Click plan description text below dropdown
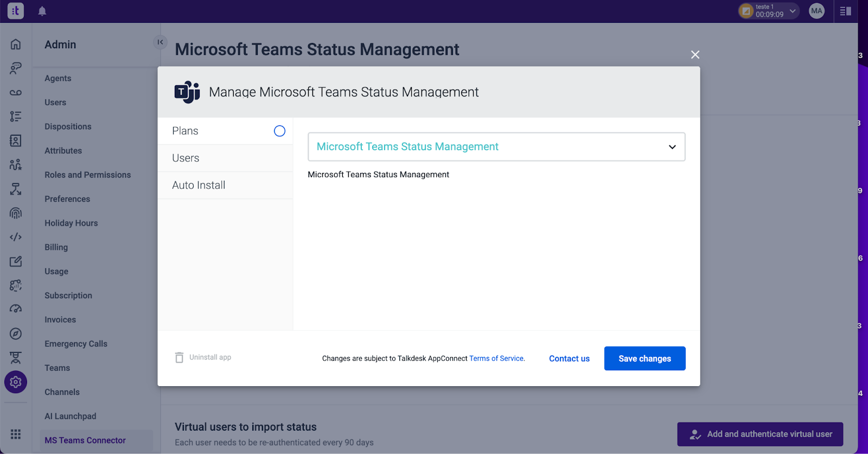Viewport: 868px width, 454px height. coord(378,174)
